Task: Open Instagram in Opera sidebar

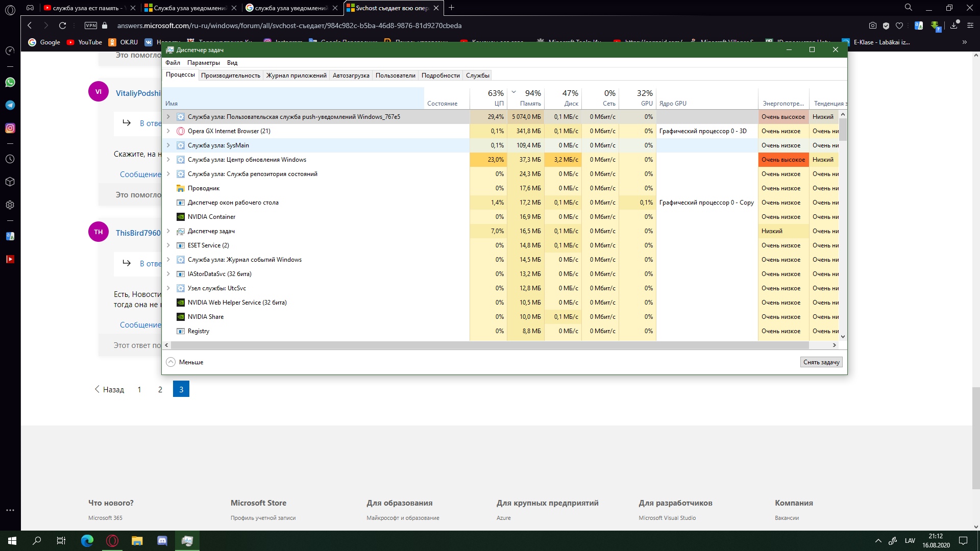Action: (10, 128)
